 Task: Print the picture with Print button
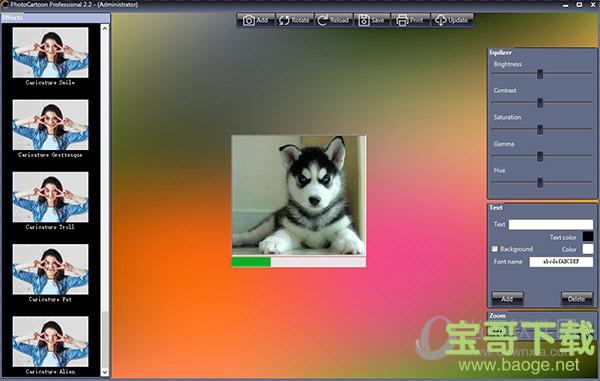[x=410, y=20]
